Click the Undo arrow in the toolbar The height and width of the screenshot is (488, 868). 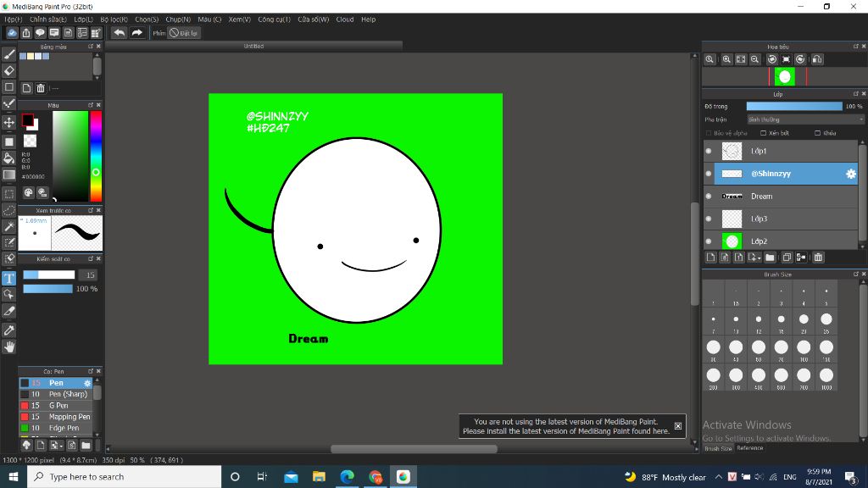pos(119,33)
